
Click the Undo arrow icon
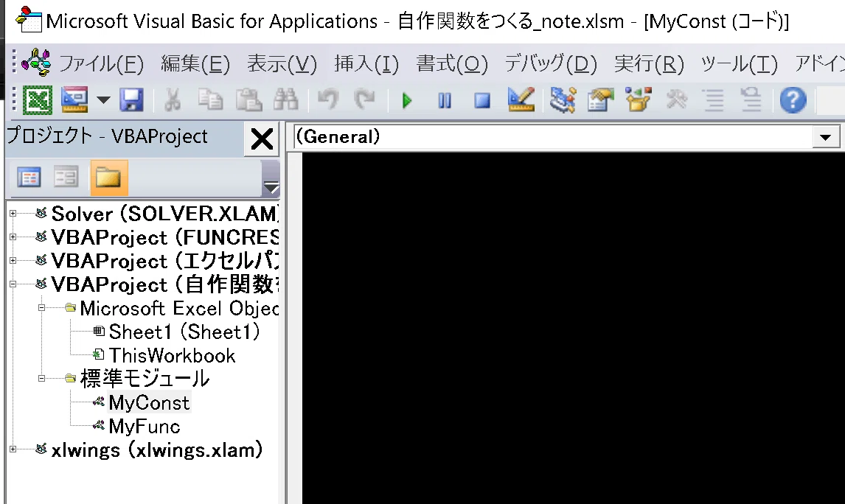[327, 100]
